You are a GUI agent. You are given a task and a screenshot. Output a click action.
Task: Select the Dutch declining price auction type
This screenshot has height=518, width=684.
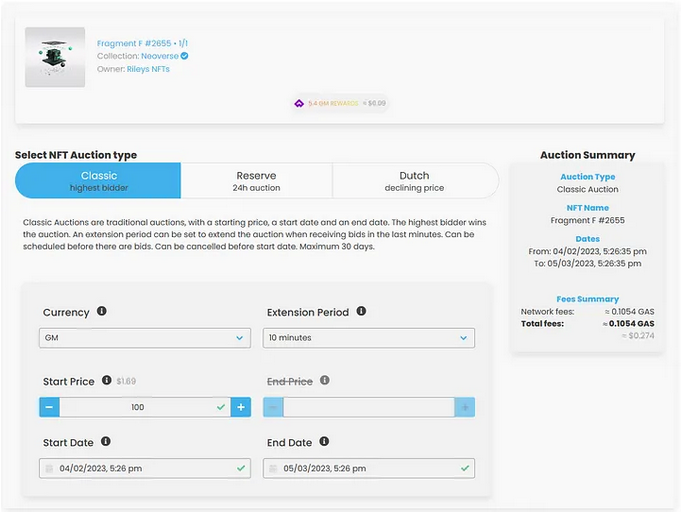[414, 181]
